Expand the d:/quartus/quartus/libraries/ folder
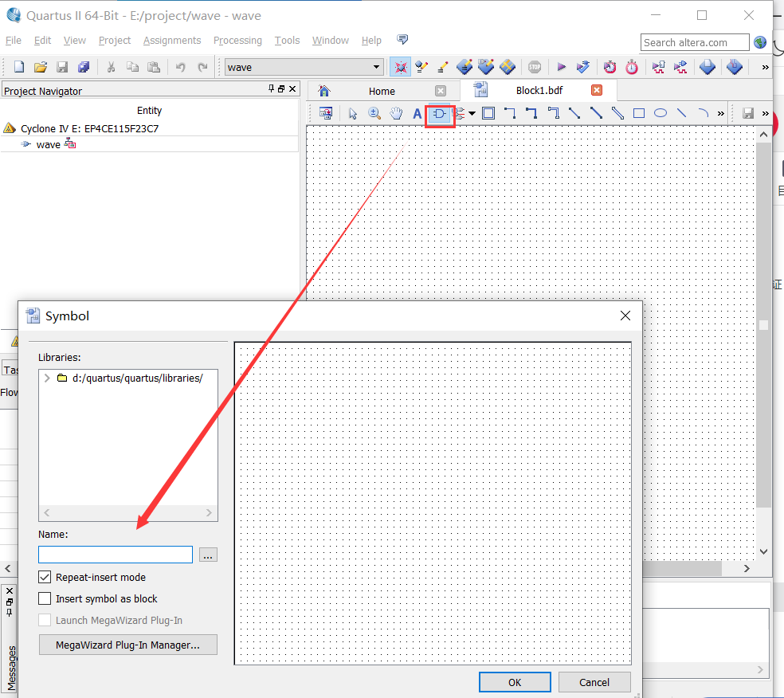Screen dimensions: 784x698 [x=47, y=378]
